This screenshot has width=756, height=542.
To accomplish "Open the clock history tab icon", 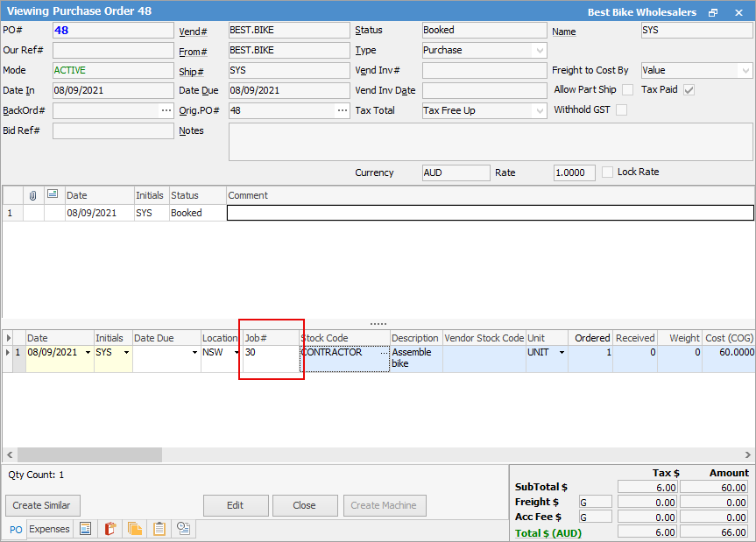I will (x=184, y=529).
